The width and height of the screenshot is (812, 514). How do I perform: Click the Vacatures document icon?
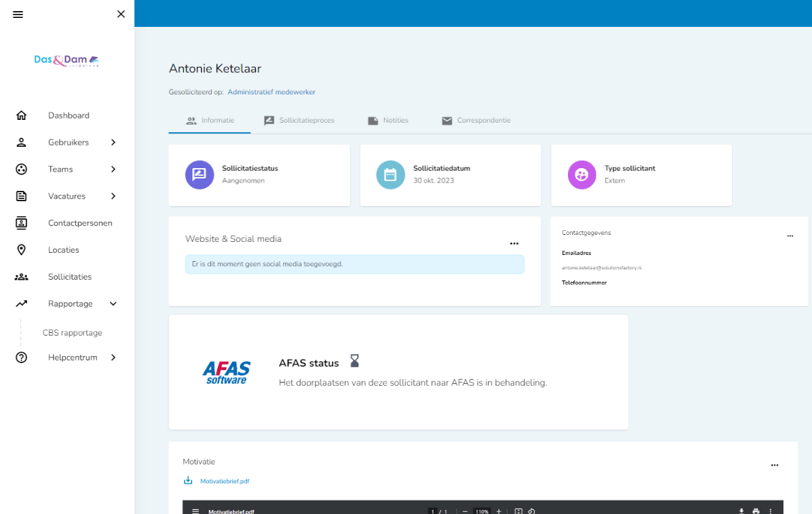pyautogui.click(x=21, y=196)
